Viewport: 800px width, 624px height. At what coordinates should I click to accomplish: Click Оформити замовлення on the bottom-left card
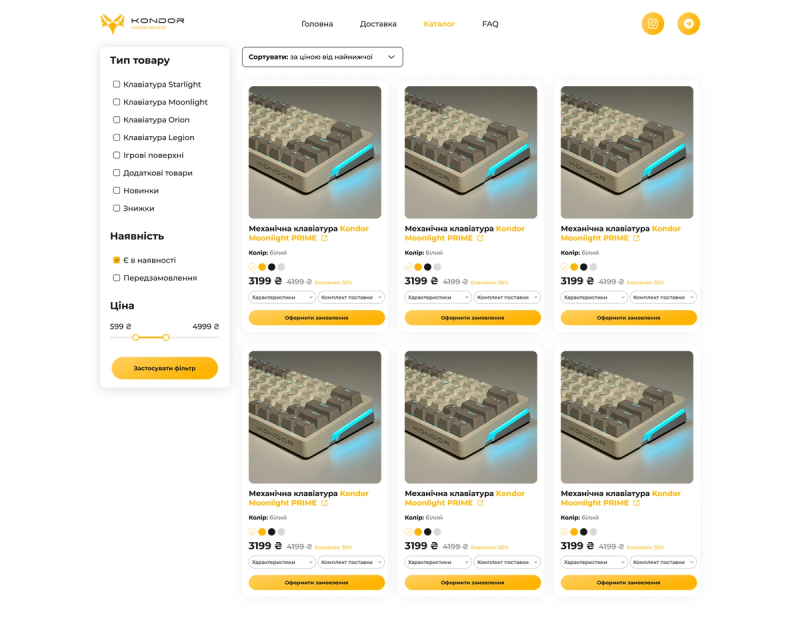pyautogui.click(x=317, y=582)
